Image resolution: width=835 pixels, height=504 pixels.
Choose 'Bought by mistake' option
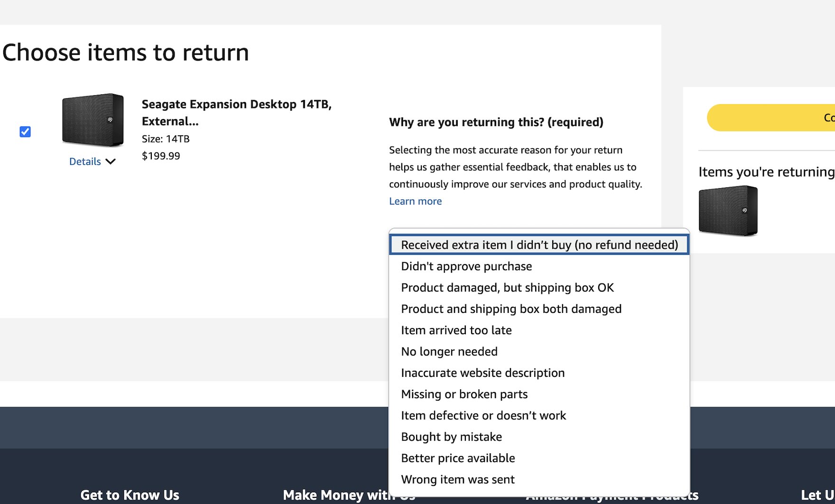tap(451, 437)
